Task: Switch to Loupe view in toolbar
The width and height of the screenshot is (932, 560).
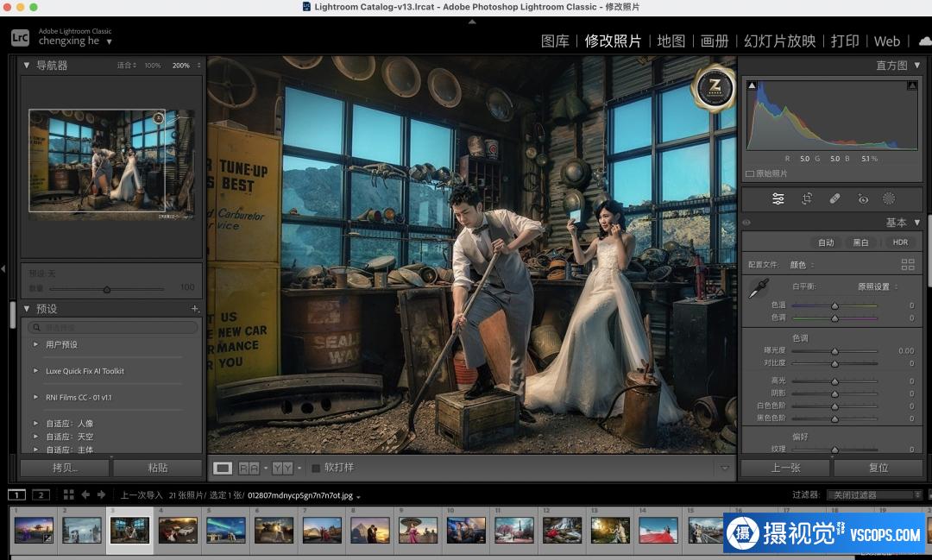Action: [223, 468]
